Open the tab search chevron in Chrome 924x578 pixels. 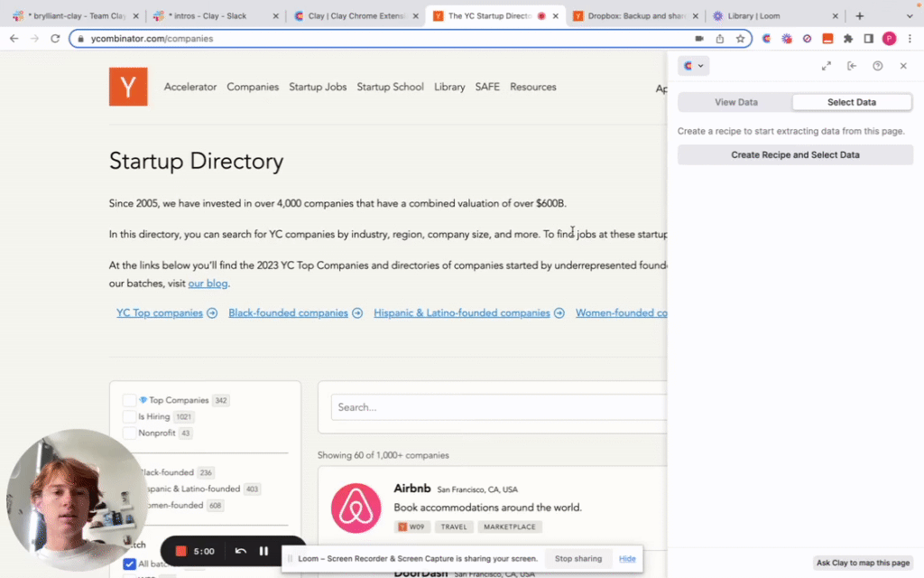point(910,15)
